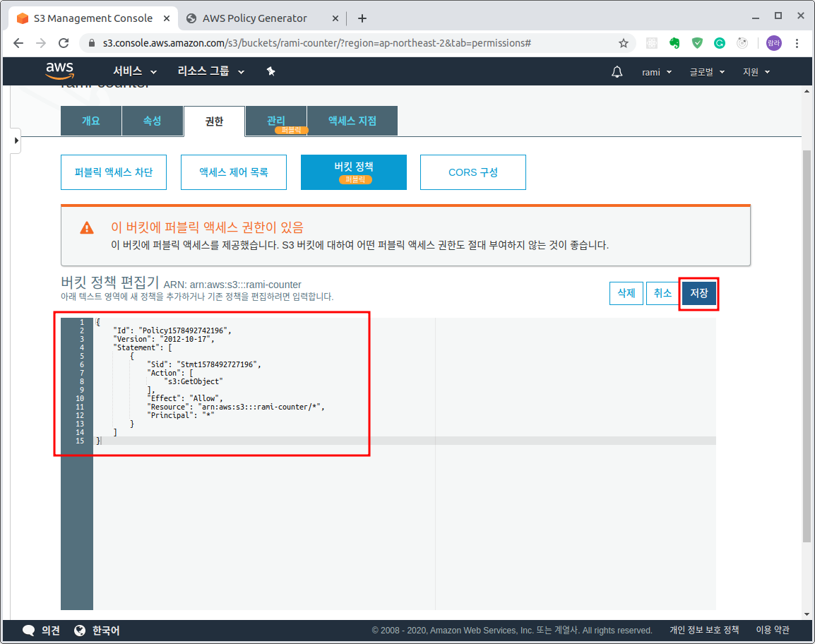This screenshot has width=815, height=644.
Task: Click the browser address bar URL
Action: click(317, 43)
